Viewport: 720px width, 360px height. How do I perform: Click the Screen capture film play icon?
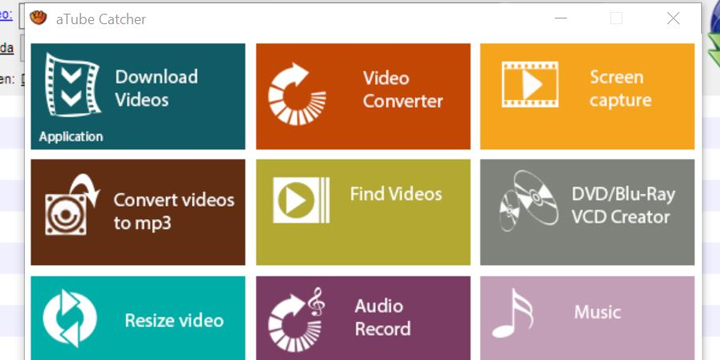[530, 84]
